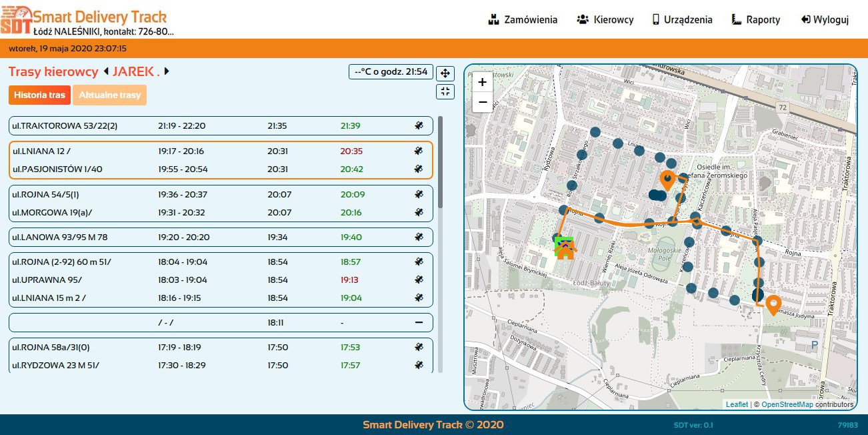This screenshot has height=435, width=868.
Task: Click satellite icon on ul.UPRAWNA 95 row
Action: (x=419, y=280)
